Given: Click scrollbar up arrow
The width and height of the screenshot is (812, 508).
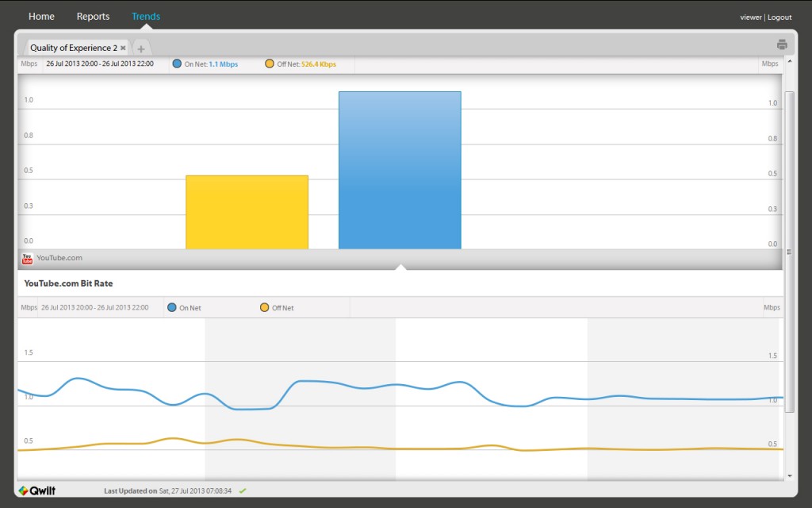Looking at the screenshot, I should click(790, 61).
